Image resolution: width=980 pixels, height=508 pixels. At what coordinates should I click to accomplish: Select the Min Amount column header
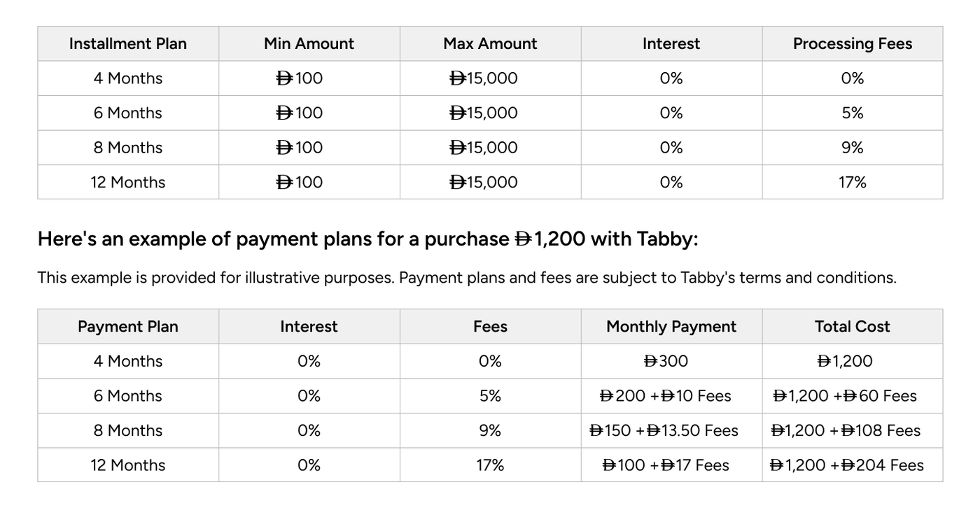coord(309,43)
